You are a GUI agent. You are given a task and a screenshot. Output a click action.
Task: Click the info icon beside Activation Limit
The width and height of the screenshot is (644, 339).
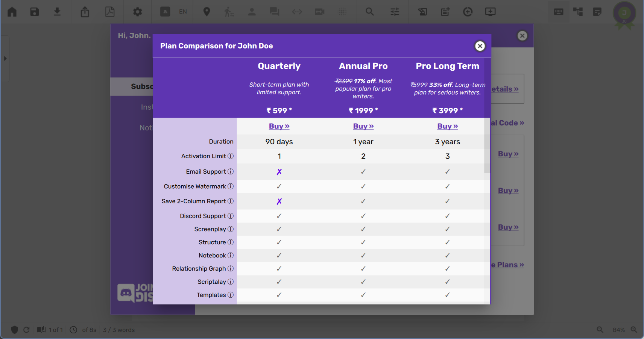click(x=231, y=156)
